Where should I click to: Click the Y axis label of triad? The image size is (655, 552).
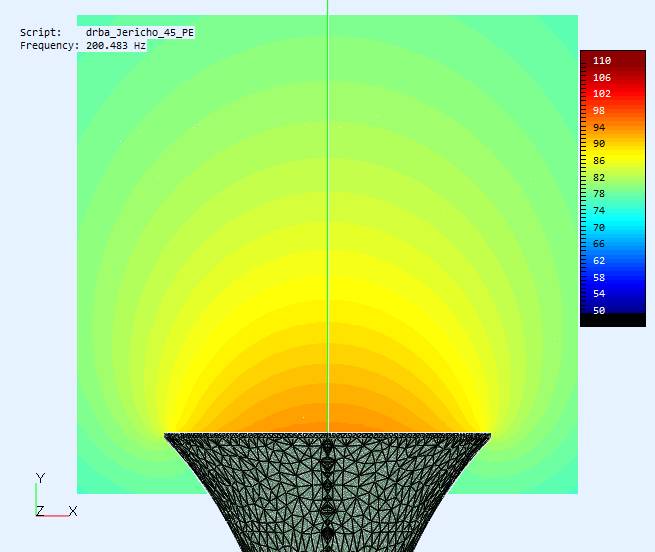(40, 478)
